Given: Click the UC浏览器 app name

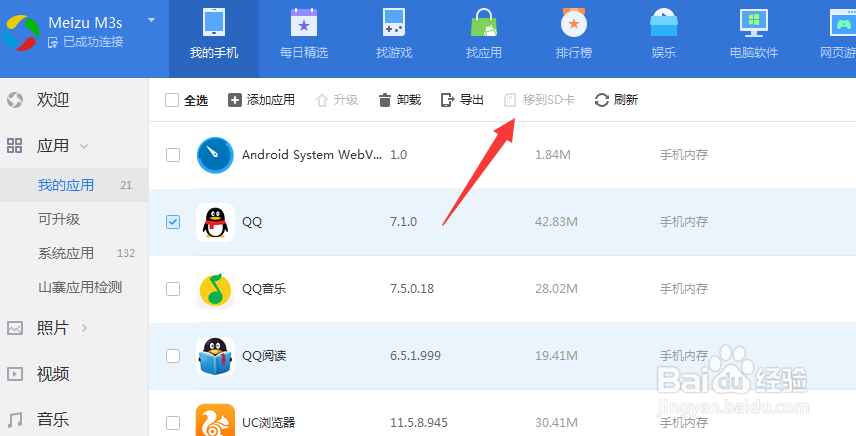Looking at the screenshot, I should tap(269, 422).
